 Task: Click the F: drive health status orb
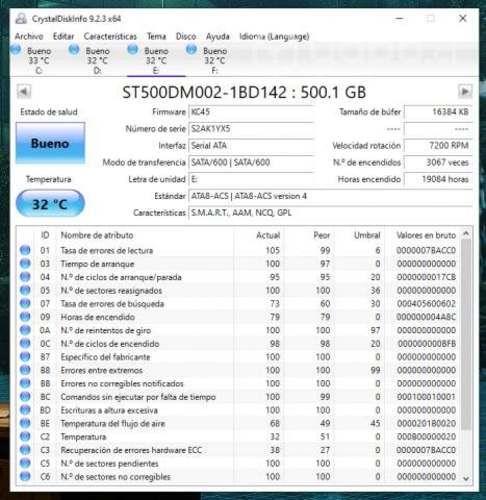[191, 50]
